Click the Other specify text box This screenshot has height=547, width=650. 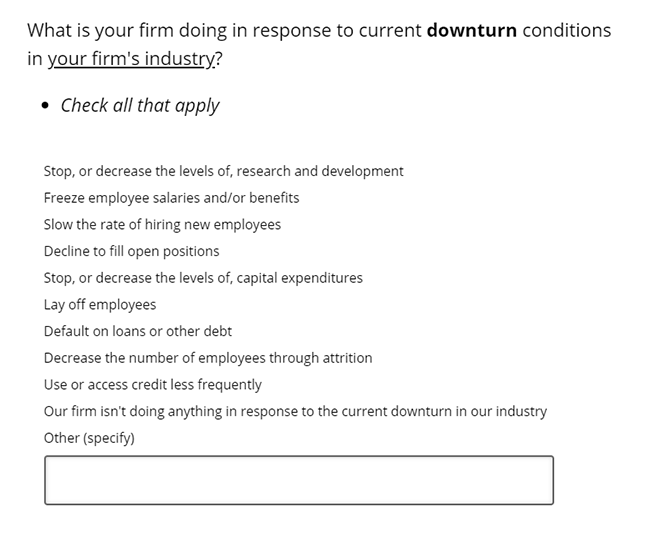pos(299,480)
